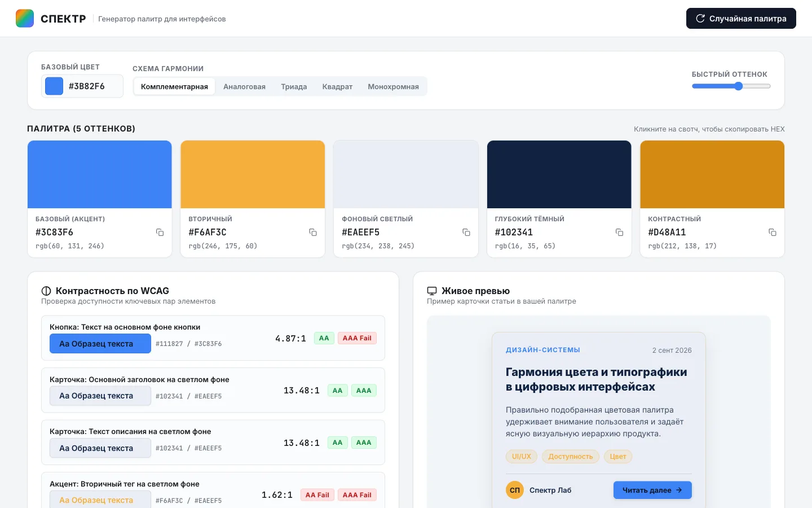812x508 pixels.
Task: Click AA Fail badge in Акцент row
Action: click(x=317, y=495)
